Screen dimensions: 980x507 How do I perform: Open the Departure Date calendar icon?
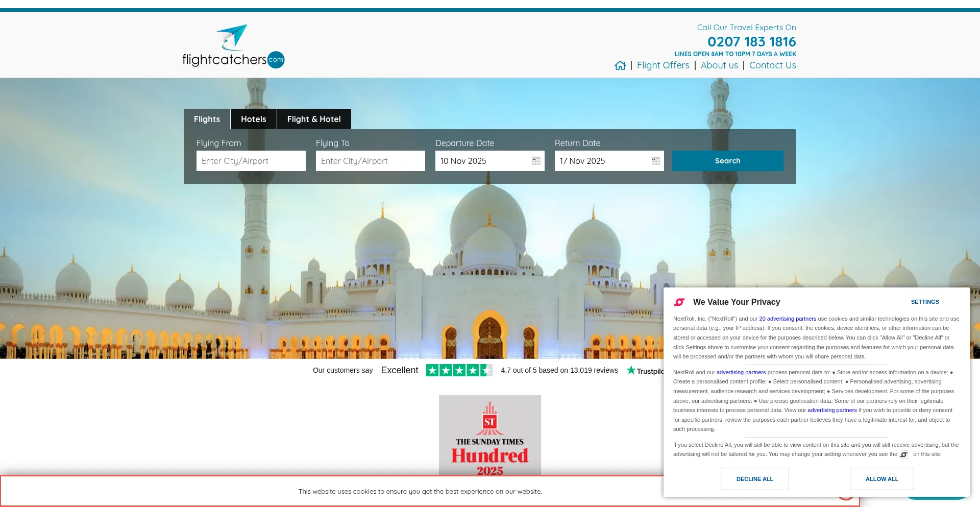(x=536, y=161)
